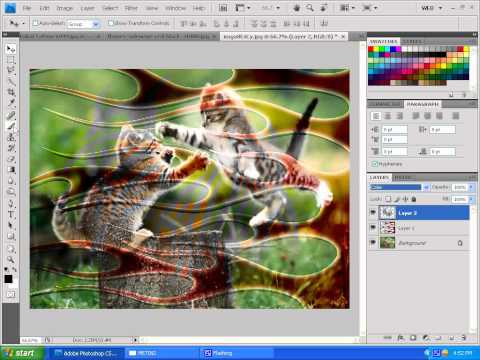The image size is (480, 360).
Task: Open the Filter menu
Action: [x=131, y=8]
